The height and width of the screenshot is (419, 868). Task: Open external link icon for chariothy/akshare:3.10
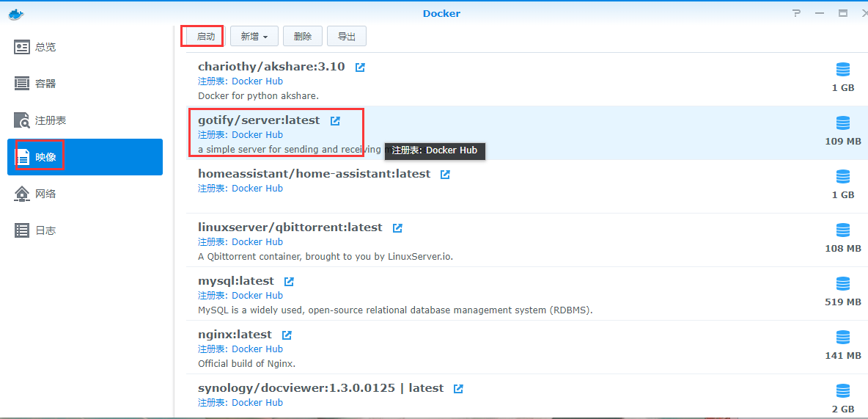click(361, 67)
